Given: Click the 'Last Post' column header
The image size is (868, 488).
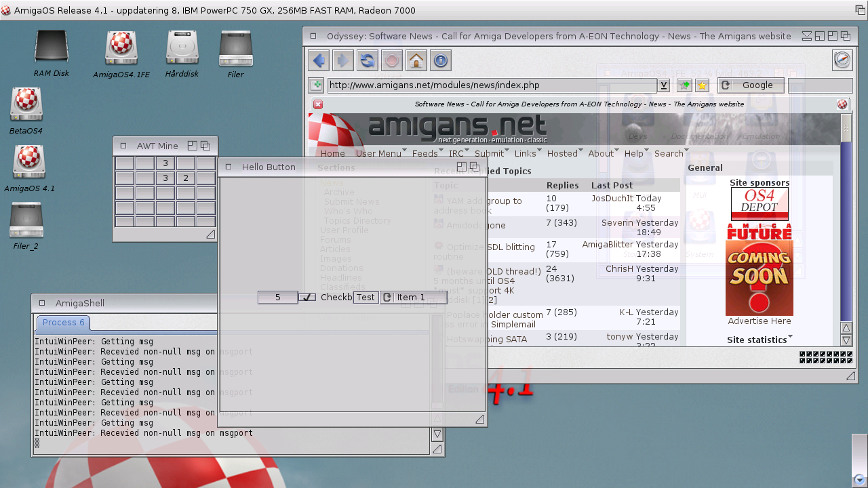Looking at the screenshot, I should (612, 185).
